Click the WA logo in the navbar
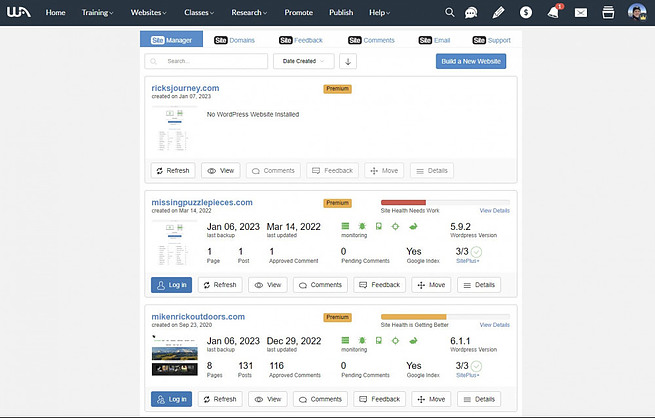Image resolution: width=655 pixels, height=418 pixels. click(x=19, y=12)
